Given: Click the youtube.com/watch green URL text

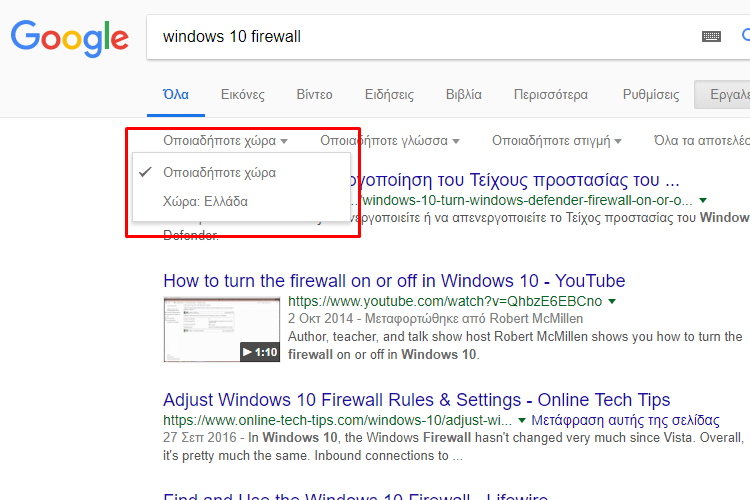Looking at the screenshot, I should 445,301.
